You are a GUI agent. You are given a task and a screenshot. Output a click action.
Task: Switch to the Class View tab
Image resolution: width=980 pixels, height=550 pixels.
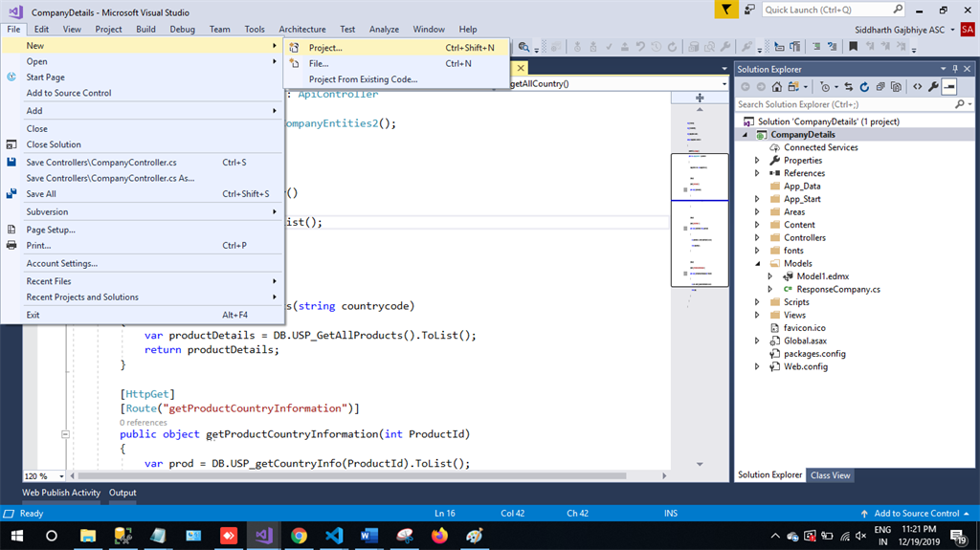[x=830, y=475]
